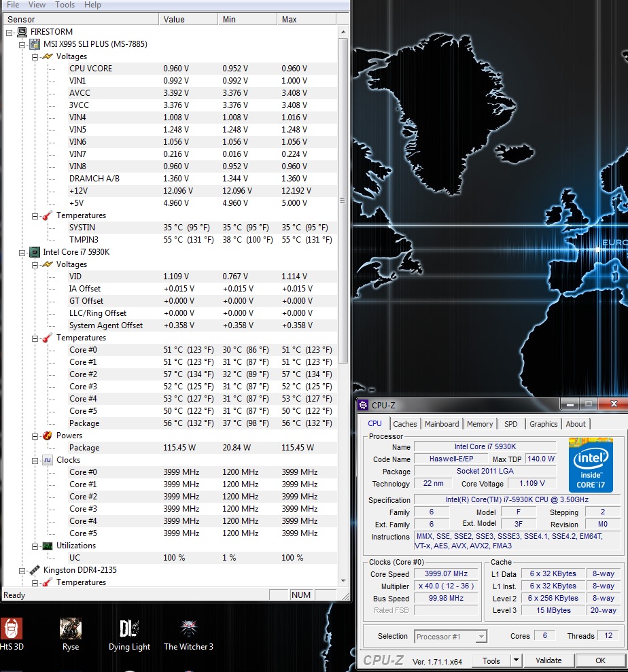Switch to the CPU tab in CPU-Z
Viewport: 628px width, 672px height.
(x=374, y=423)
